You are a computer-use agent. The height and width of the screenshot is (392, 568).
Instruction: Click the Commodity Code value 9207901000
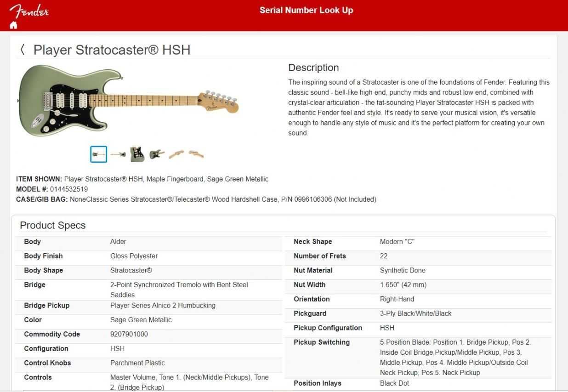[x=129, y=334]
